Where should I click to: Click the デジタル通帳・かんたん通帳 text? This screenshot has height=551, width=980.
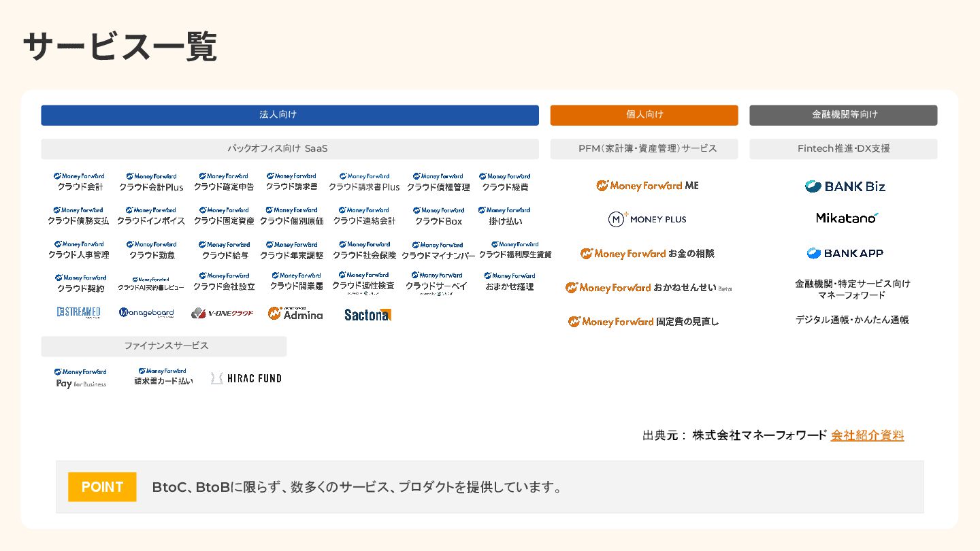(852, 320)
